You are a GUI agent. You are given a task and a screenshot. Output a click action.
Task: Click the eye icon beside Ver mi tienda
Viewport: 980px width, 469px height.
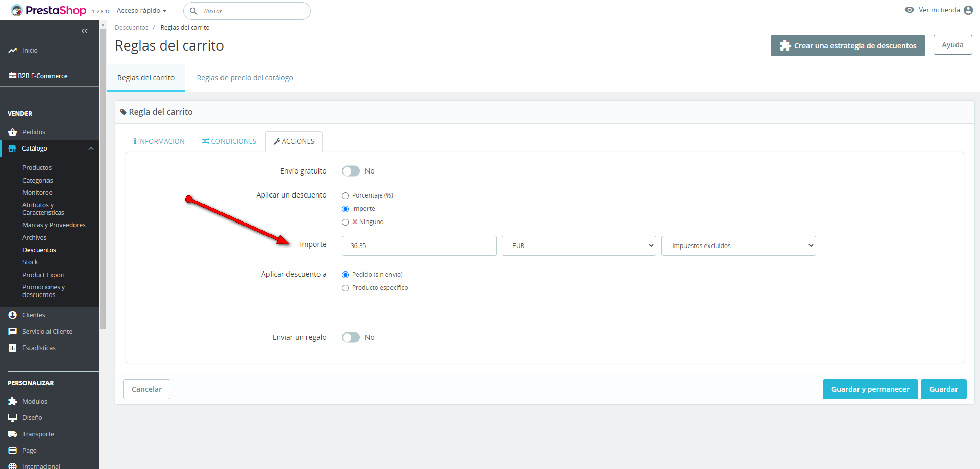tap(909, 10)
